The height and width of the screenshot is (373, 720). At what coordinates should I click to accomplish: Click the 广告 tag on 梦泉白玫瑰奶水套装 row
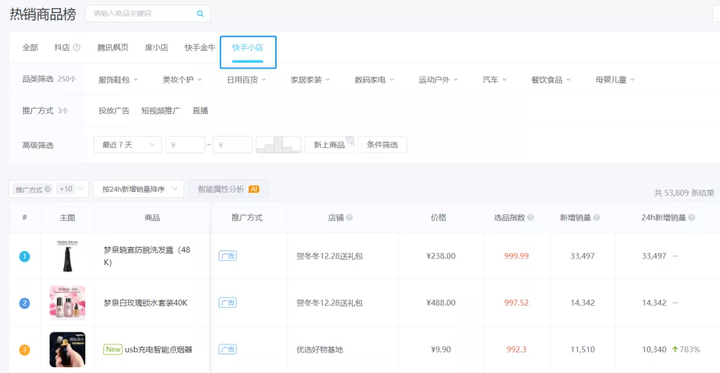click(x=227, y=303)
